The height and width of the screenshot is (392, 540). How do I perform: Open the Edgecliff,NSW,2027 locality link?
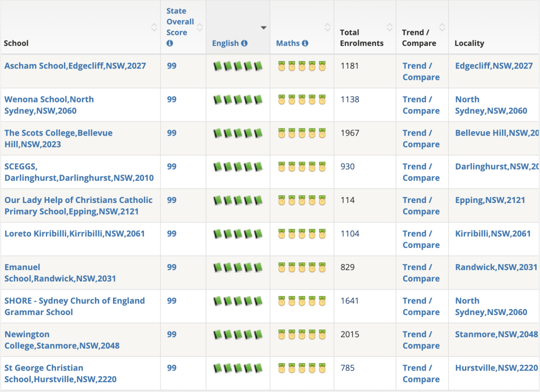(494, 66)
